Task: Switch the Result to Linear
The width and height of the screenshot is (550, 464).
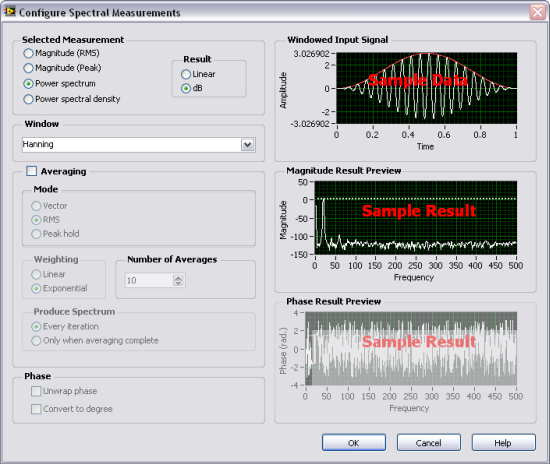Action: tap(198, 74)
